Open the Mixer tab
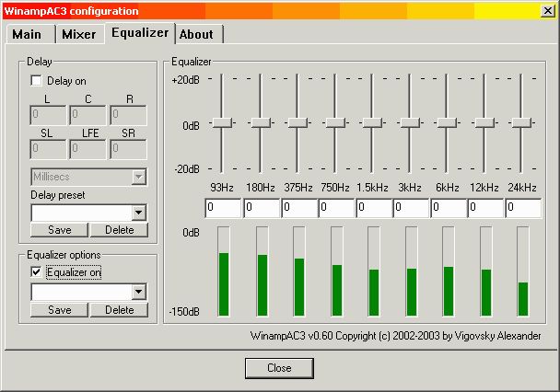560x392 pixels. tap(79, 34)
